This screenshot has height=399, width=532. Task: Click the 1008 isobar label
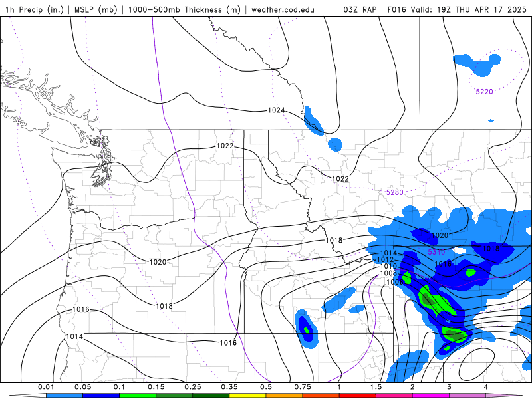(x=388, y=273)
